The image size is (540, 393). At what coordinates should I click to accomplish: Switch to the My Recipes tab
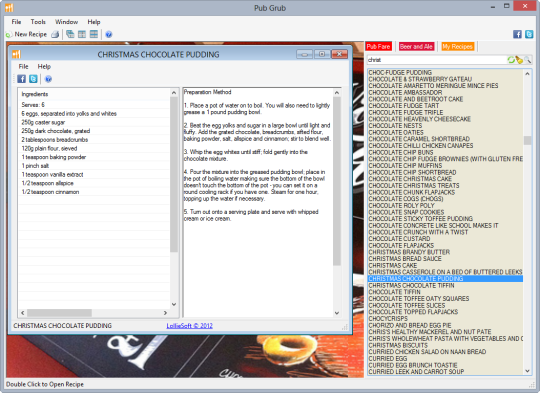coord(458,46)
